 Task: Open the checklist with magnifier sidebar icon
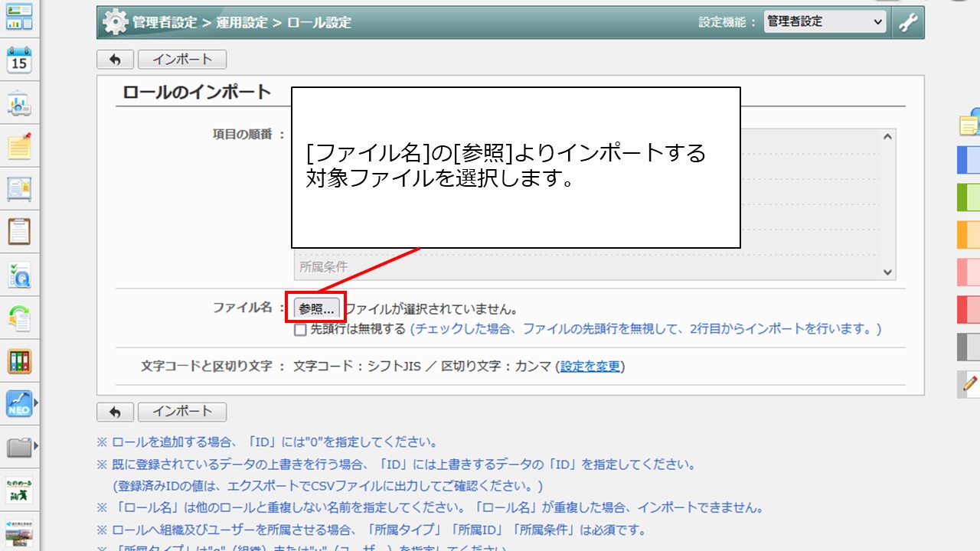pos(19,275)
